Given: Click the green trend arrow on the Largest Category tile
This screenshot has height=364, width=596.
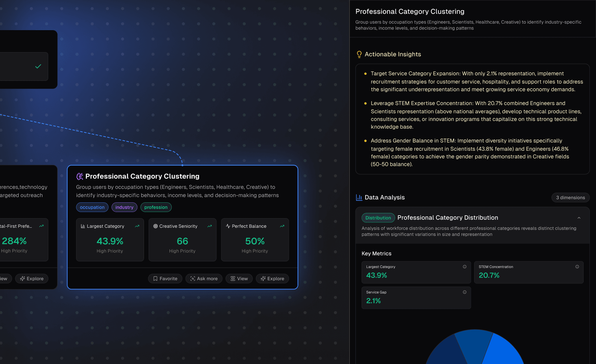Looking at the screenshot, I should click(137, 226).
